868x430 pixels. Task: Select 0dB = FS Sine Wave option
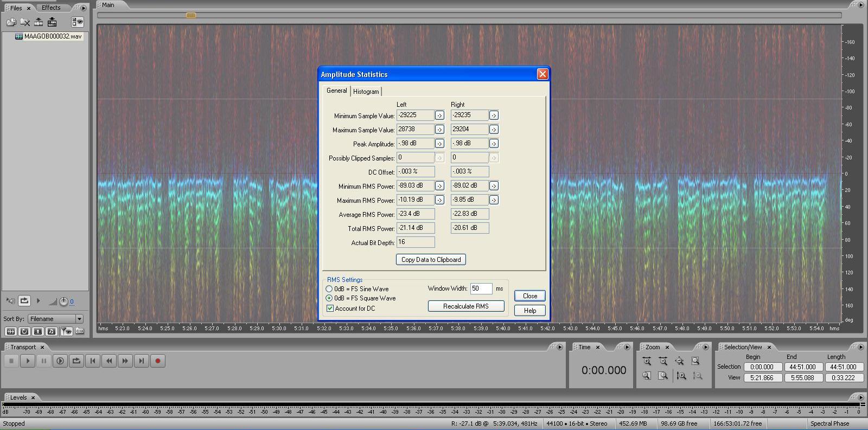tap(329, 289)
